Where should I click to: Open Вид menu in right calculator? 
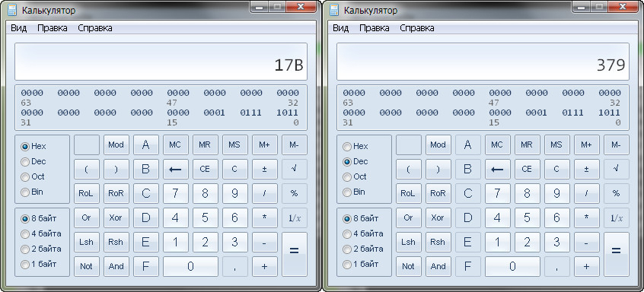(x=340, y=28)
